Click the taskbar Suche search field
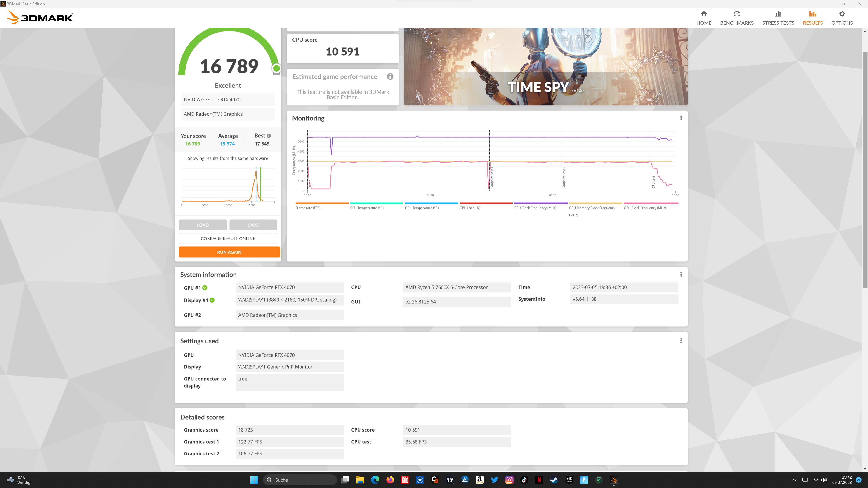Viewport: 868px width, 488px height. 300,480
